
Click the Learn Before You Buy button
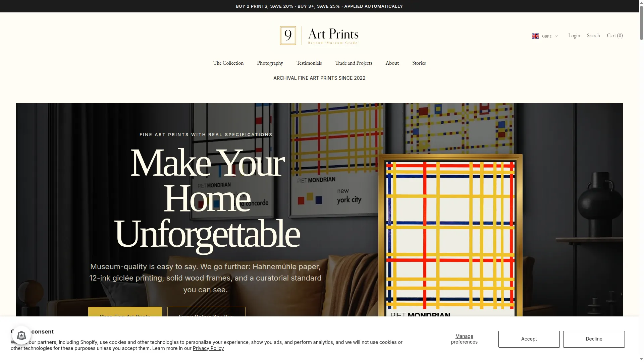point(206,312)
